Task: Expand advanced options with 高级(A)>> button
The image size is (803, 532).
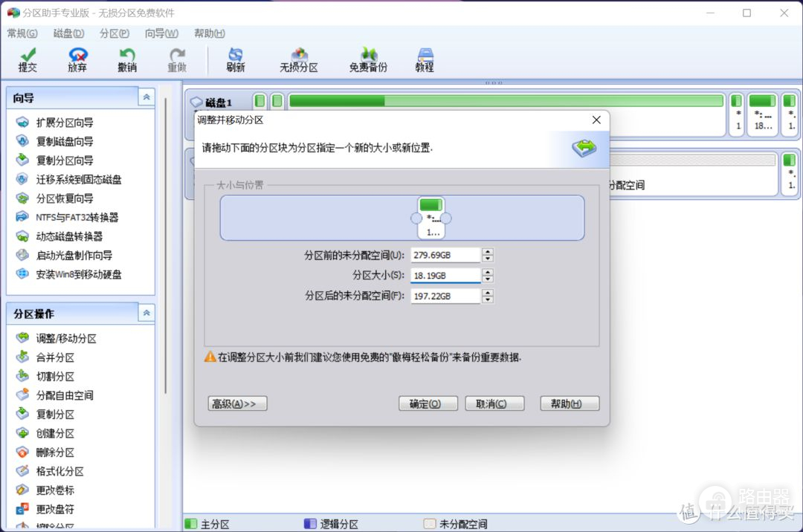Action: click(237, 403)
